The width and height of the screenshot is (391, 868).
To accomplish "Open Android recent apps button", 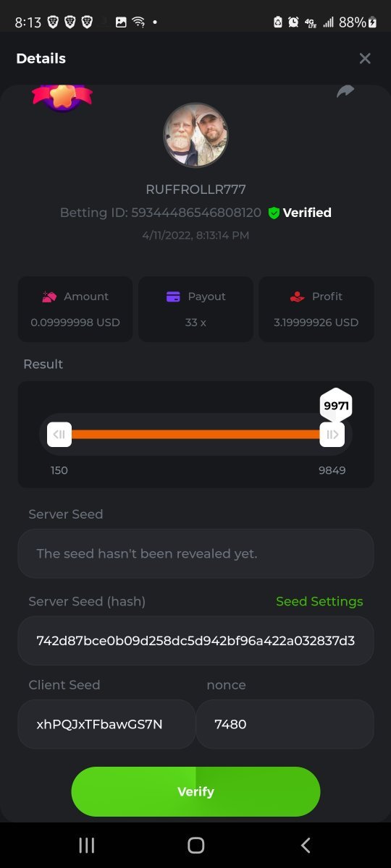I will [x=86, y=845].
